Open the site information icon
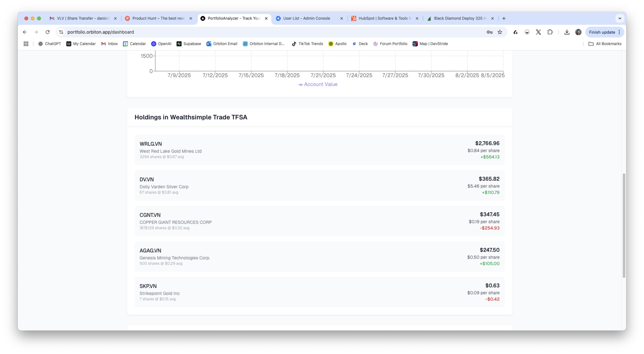 (x=61, y=32)
